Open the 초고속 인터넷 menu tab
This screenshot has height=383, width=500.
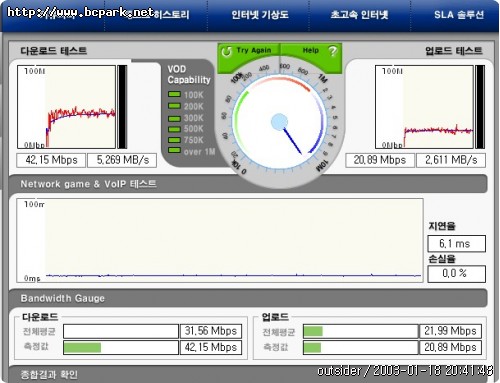click(x=359, y=15)
